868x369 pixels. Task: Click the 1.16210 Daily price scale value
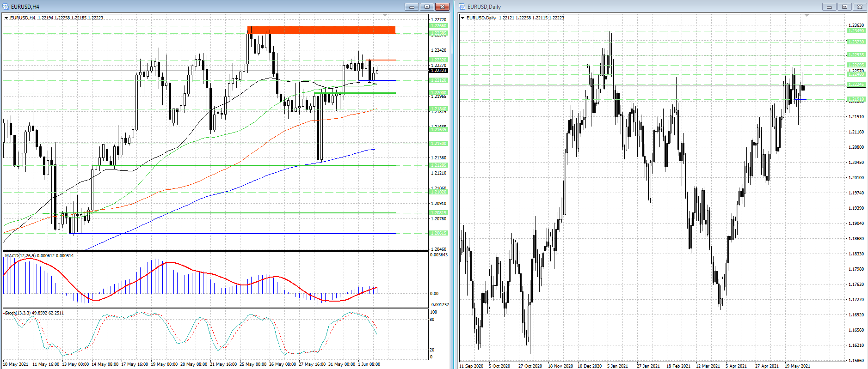click(x=856, y=345)
